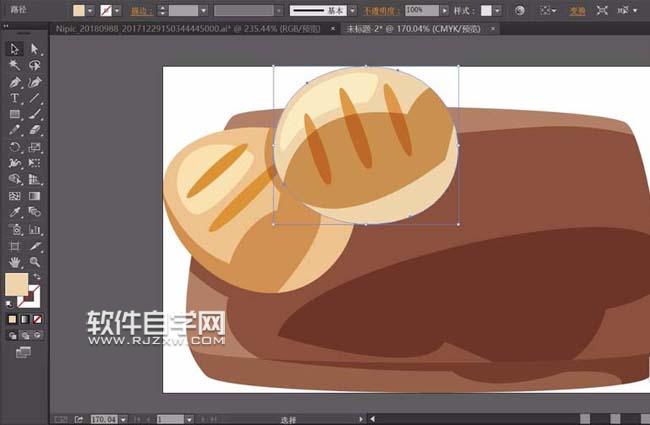Select the Mesh tool

[x=15, y=196]
